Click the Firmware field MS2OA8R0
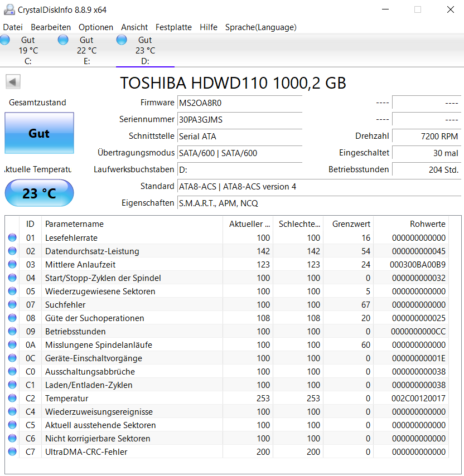Screen dimensions: 464x476 [x=240, y=103]
